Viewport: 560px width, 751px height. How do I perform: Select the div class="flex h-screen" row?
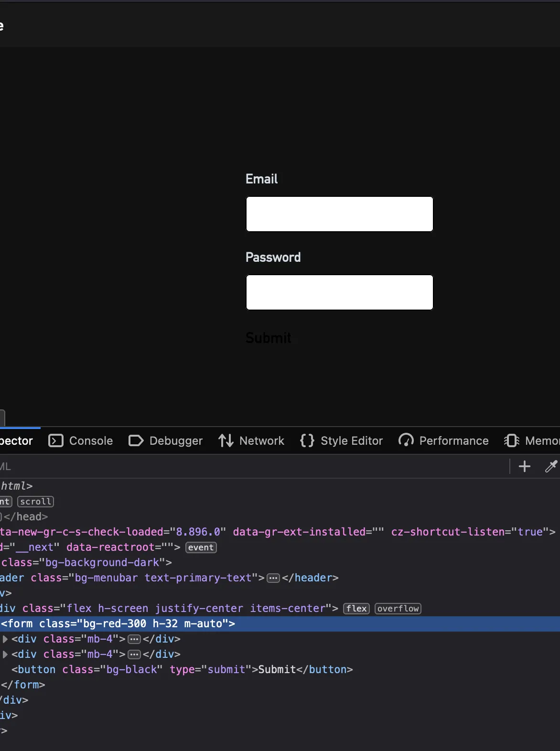[x=280, y=608]
